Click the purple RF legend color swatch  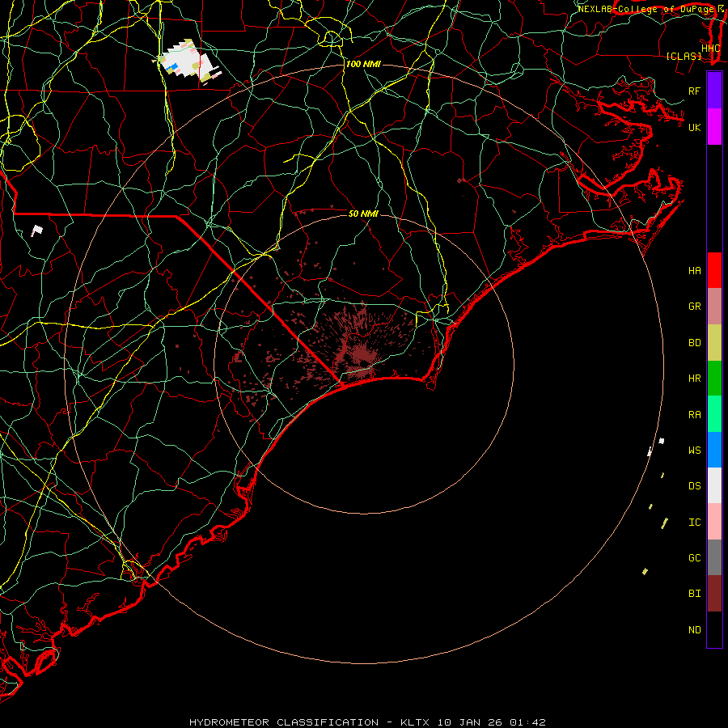(714, 91)
